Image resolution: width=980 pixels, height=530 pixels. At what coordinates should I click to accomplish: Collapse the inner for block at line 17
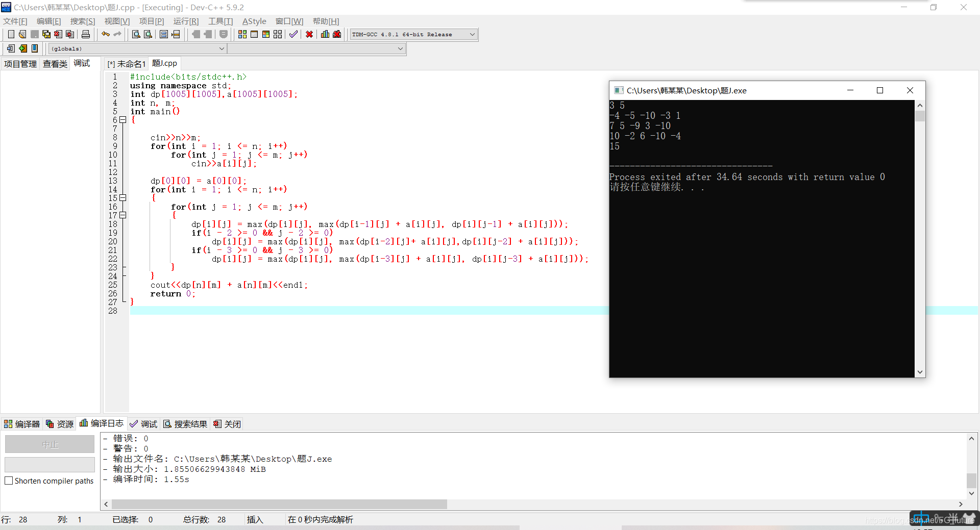[122, 215]
